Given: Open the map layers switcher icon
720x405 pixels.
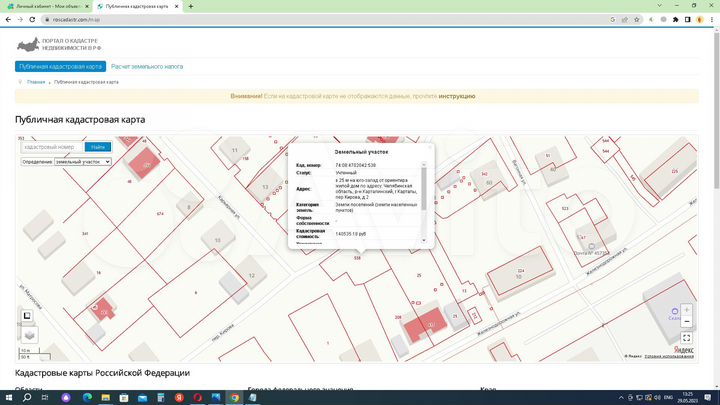Looking at the screenshot, I should click(29, 335).
